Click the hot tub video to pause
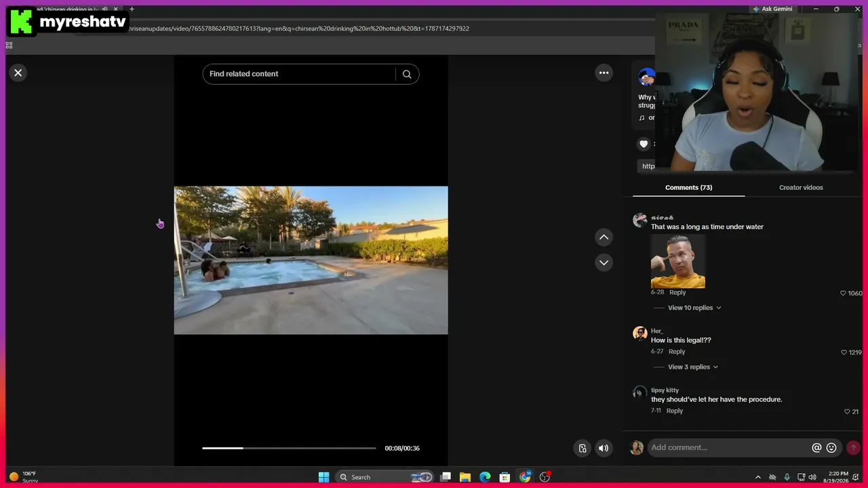The height and width of the screenshot is (488, 868). tap(311, 260)
